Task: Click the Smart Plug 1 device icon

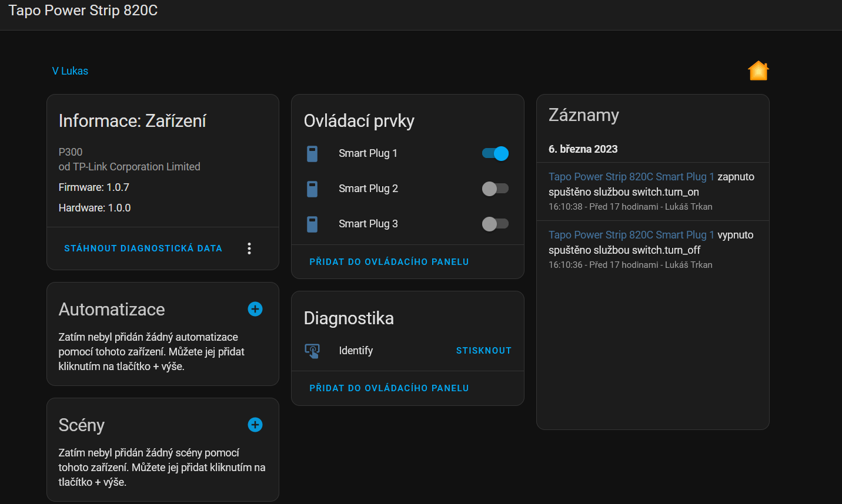Action: click(x=312, y=154)
